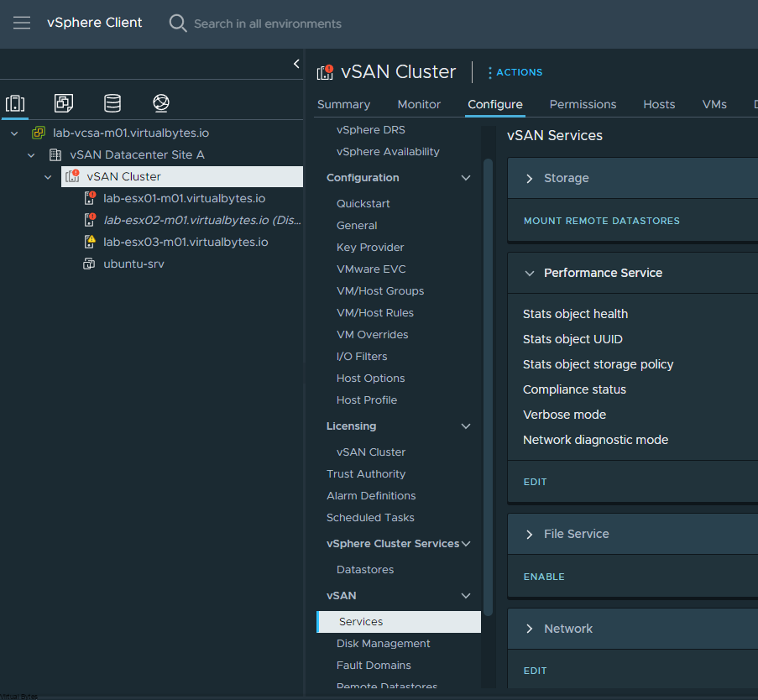Click host alert icon for lab-esx01-m01

[90, 198]
